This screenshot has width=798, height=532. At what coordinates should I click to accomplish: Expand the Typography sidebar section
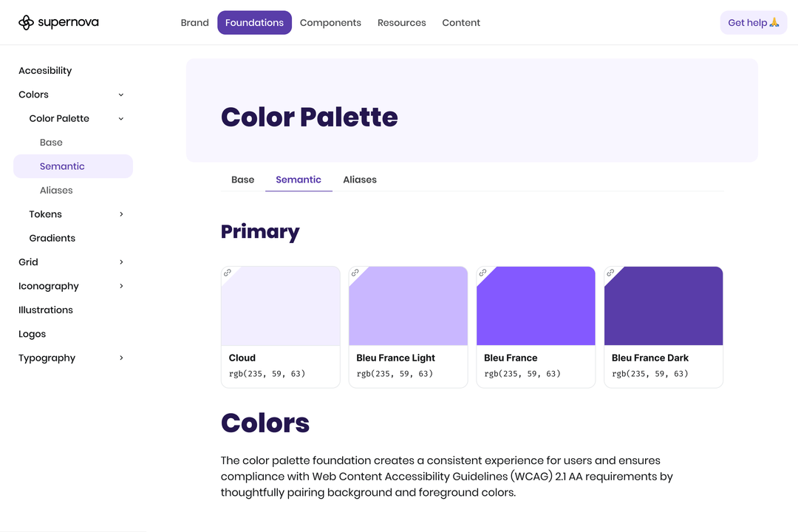point(121,358)
